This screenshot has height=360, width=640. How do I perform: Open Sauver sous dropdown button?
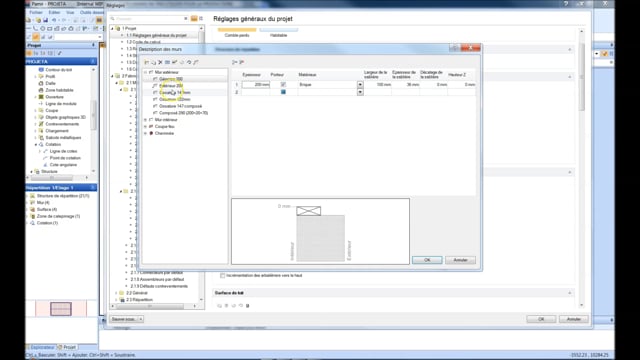(141, 319)
